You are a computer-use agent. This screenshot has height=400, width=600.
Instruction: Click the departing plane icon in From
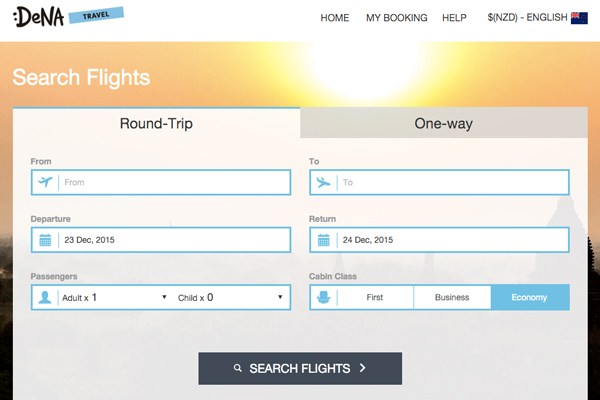(45, 182)
